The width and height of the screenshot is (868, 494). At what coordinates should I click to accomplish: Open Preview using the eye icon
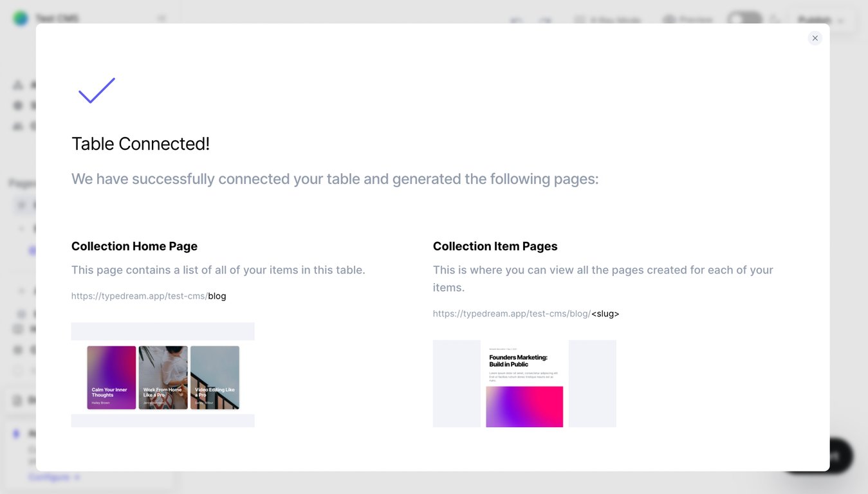669,20
